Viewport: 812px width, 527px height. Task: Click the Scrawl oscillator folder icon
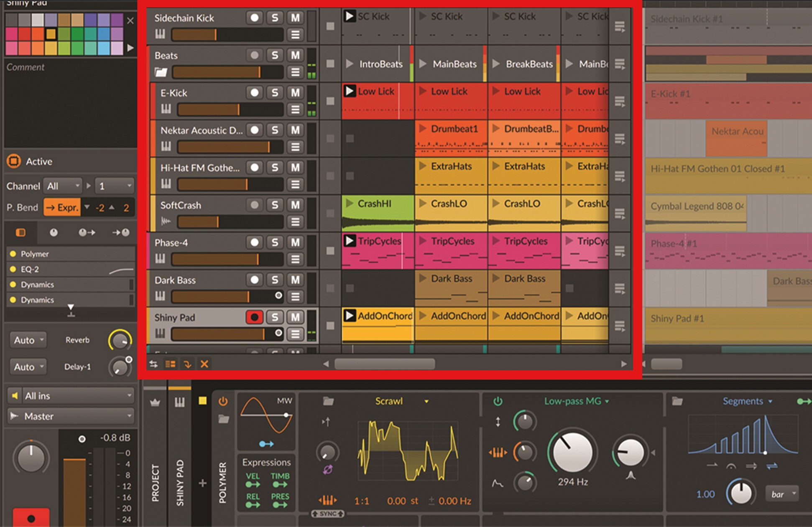tap(328, 401)
